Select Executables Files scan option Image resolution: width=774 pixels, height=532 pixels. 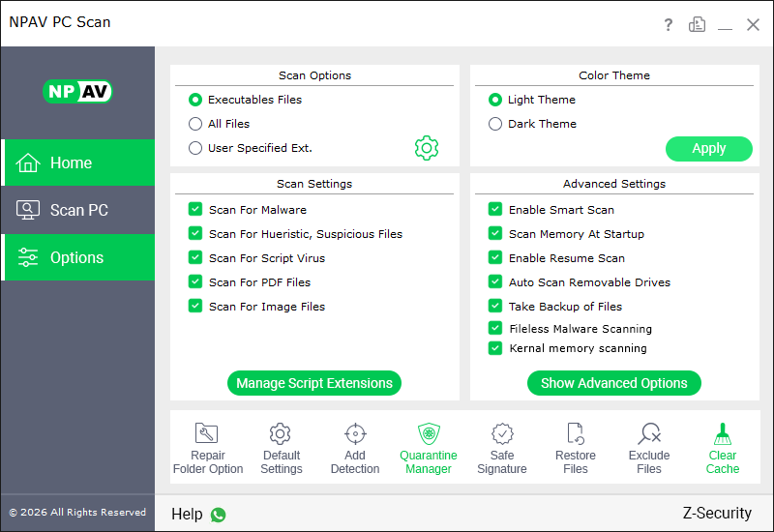[x=195, y=100]
